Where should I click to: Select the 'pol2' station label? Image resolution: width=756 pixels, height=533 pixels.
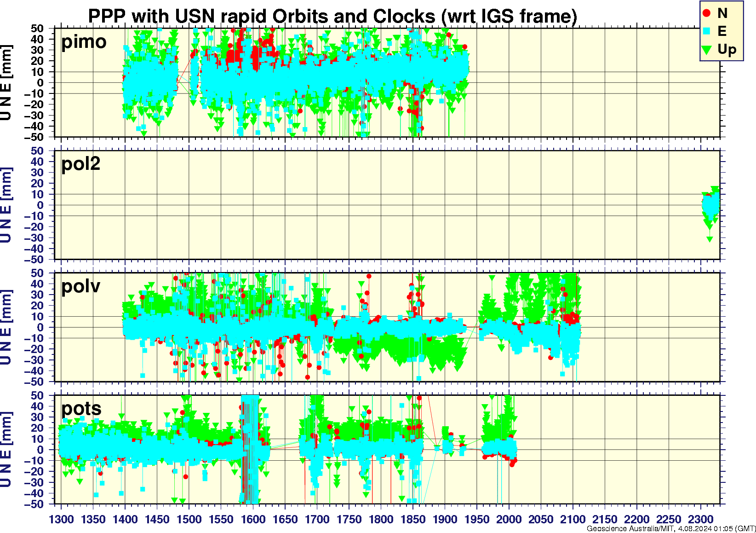[81, 163]
